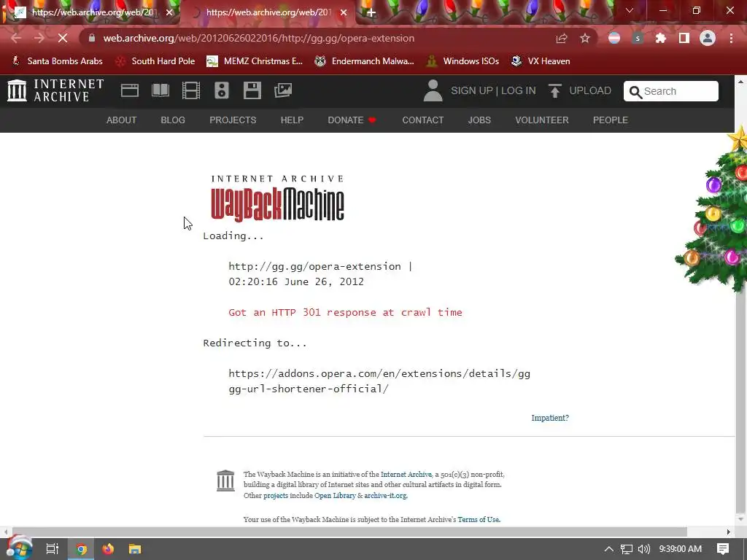Click LOG IN link
The image size is (747, 560).
point(519,90)
